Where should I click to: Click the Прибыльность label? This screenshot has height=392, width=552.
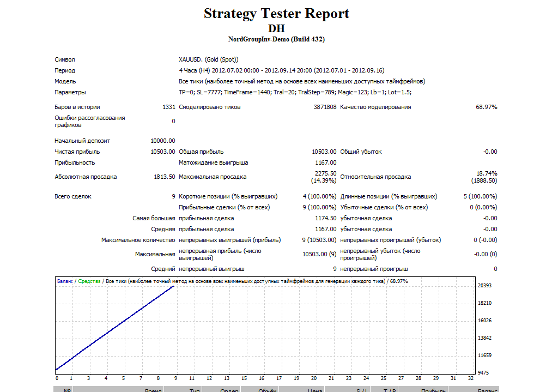pos(75,162)
